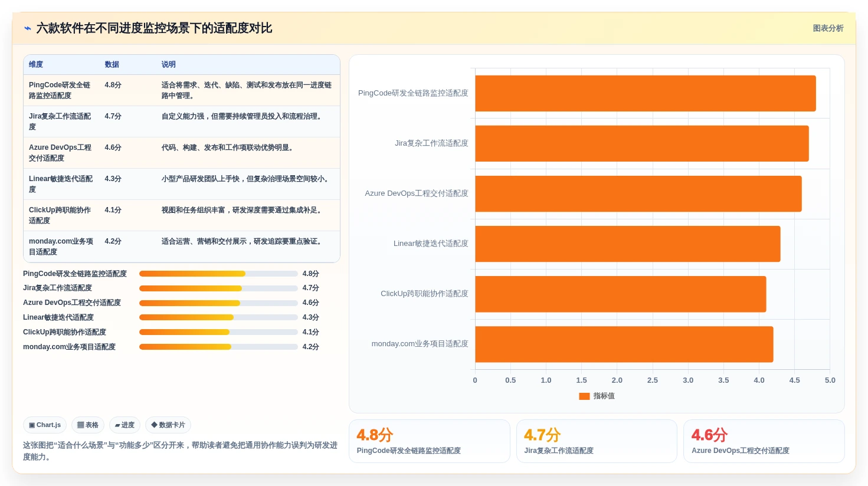Select the ClickUp跨职能协作 table cell
Image resolution: width=868 pixels, height=486 pixels.
click(61, 215)
